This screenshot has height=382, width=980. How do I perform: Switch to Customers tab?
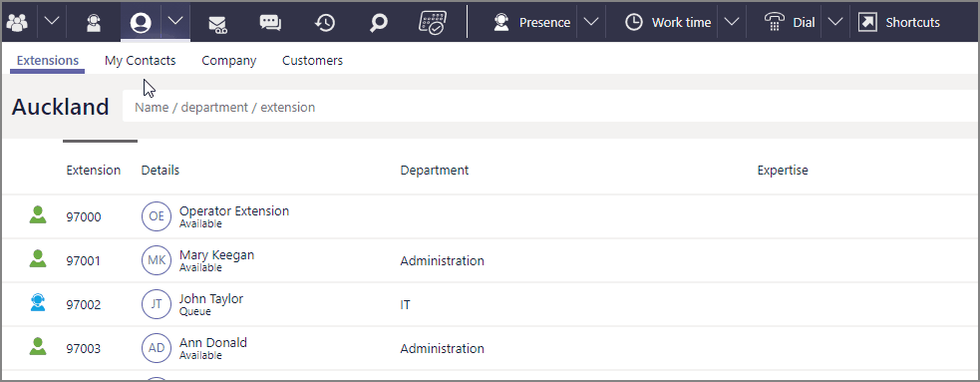312,61
